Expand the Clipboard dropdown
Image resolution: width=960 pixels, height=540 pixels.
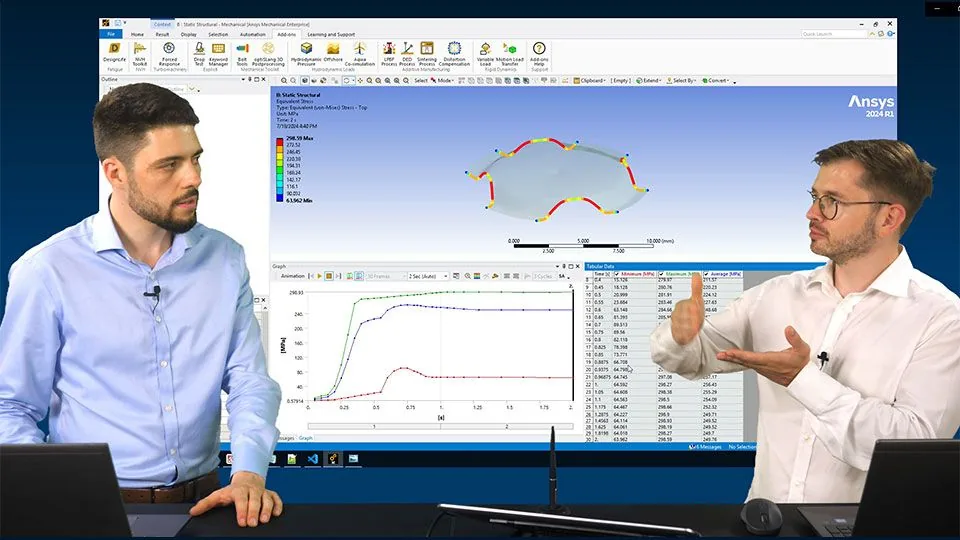590,80
